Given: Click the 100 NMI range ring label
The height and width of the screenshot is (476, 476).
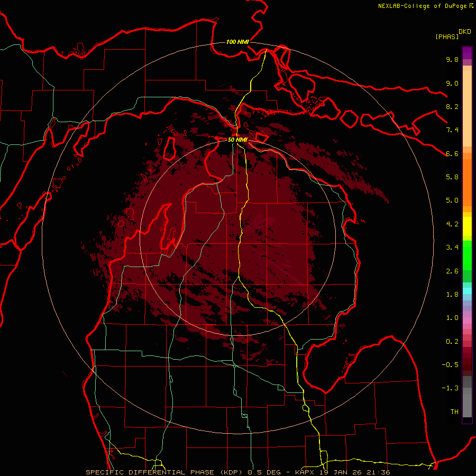Looking at the screenshot, I should (237, 42).
